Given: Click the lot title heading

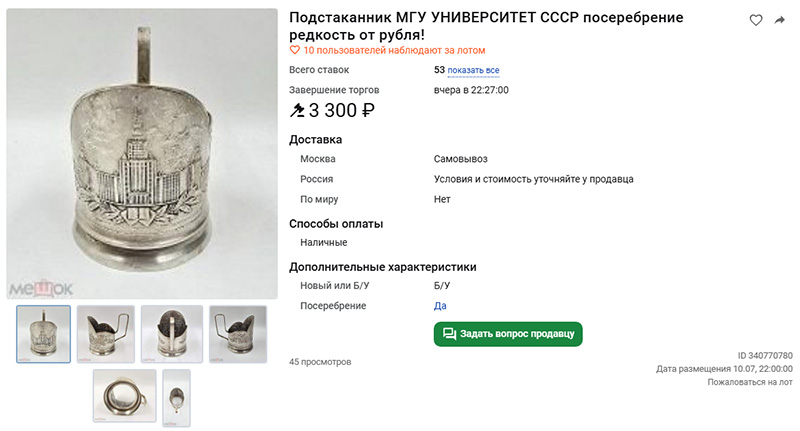Looking at the screenshot, I should click(x=486, y=26).
